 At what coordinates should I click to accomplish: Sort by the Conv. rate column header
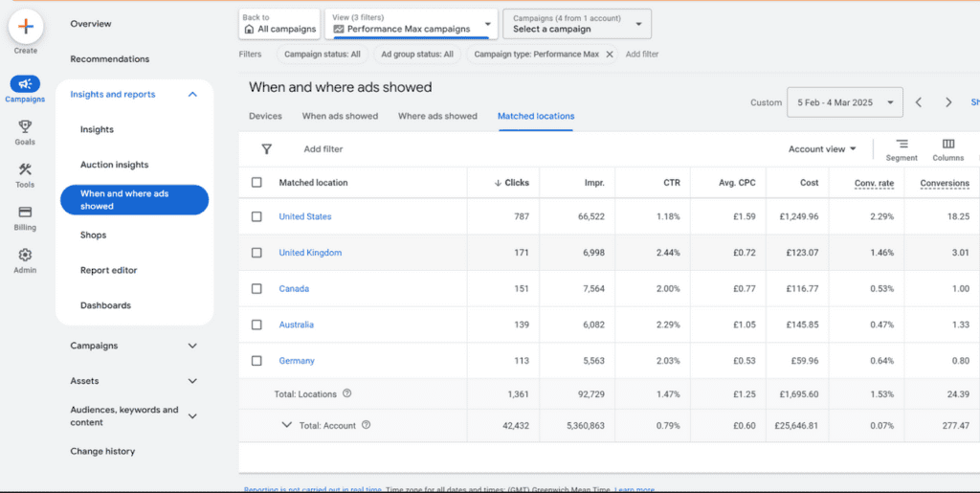(874, 183)
